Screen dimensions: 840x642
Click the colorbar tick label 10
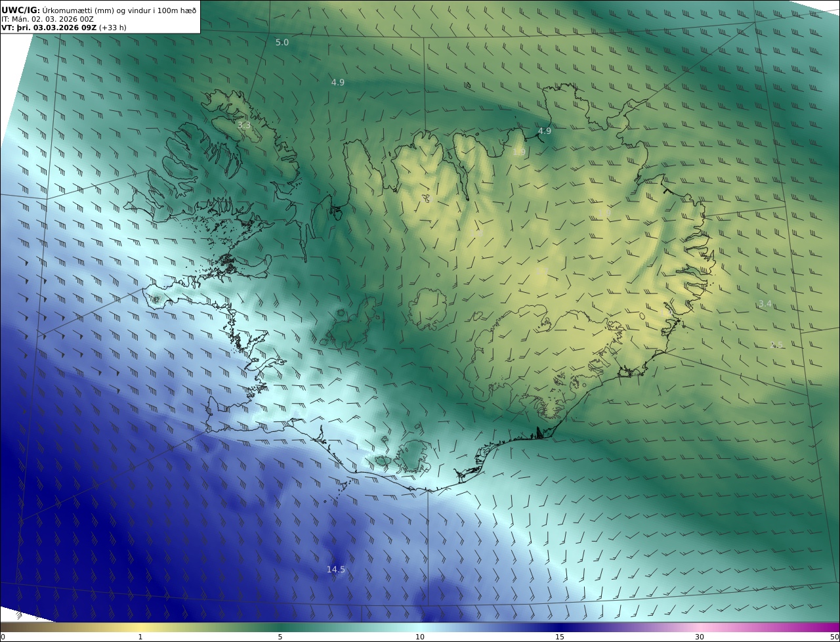420,637
